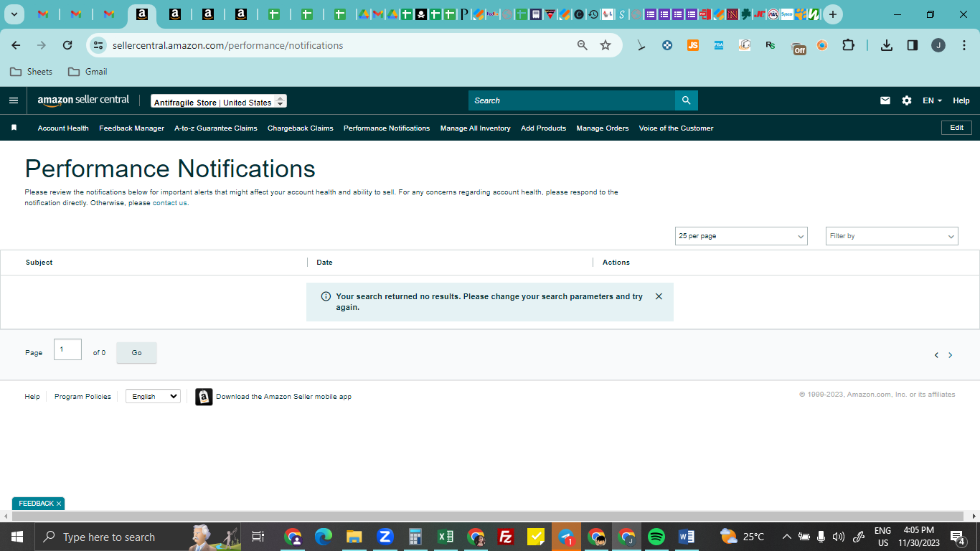This screenshot has width=980, height=551.
Task: Go back in browser history
Action: point(16,45)
